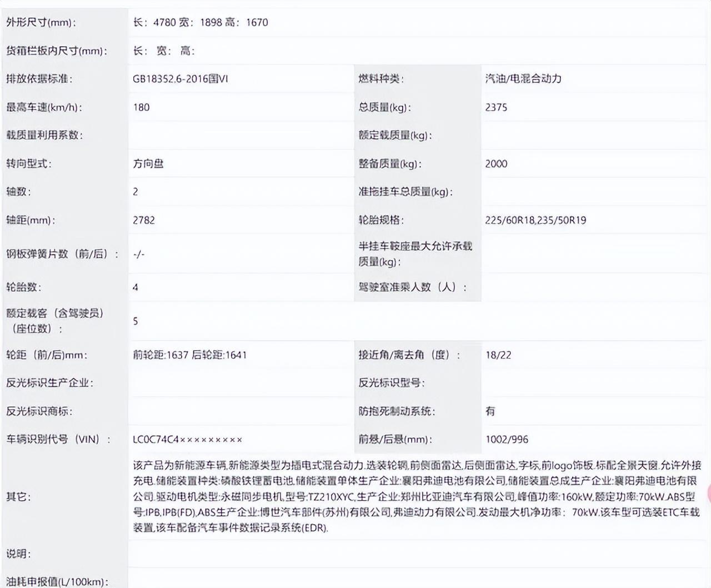This screenshot has width=711, height=588.
Task: Select the 汽油/电混合动力 fuel type value
Action: point(523,79)
